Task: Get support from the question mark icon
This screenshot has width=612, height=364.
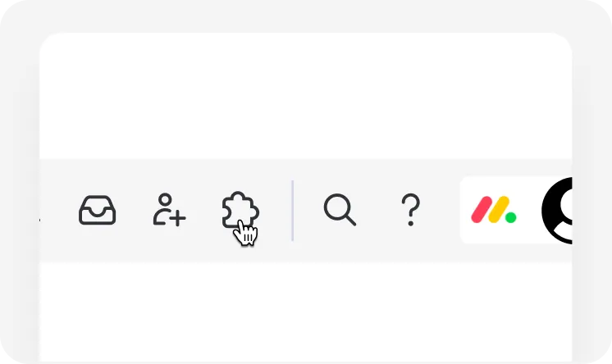Action: tap(411, 210)
